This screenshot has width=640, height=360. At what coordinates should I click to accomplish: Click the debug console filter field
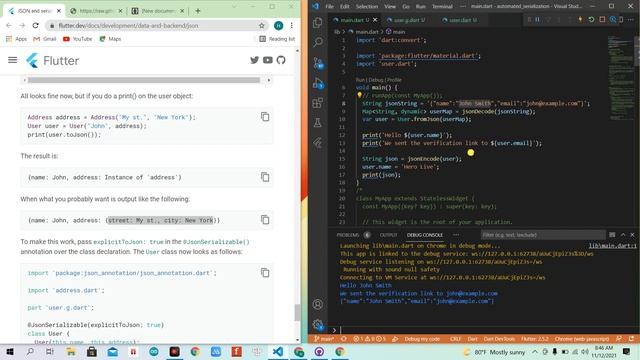tap(542, 235)
